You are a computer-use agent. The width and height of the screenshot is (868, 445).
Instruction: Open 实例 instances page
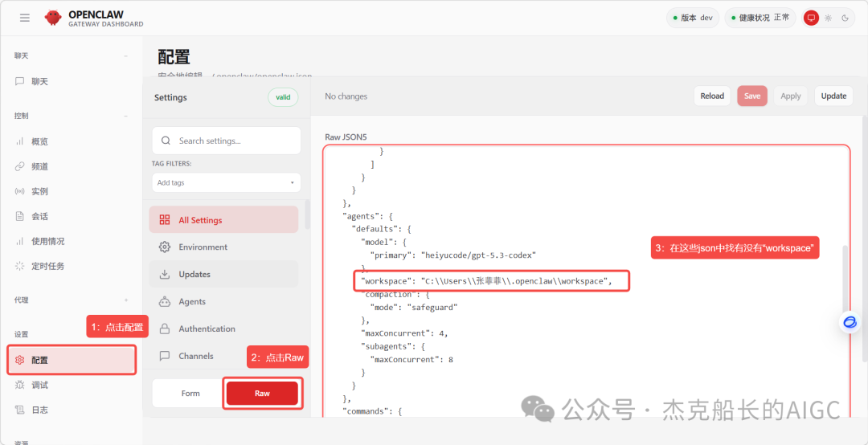pyautogui.click(x=72, y=191)
